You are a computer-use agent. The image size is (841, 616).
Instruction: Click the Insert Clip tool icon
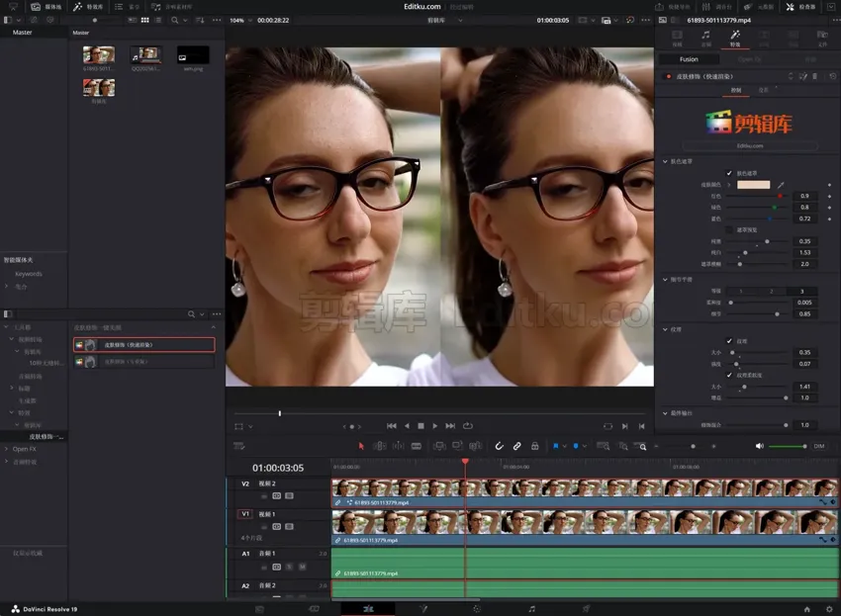439,446
